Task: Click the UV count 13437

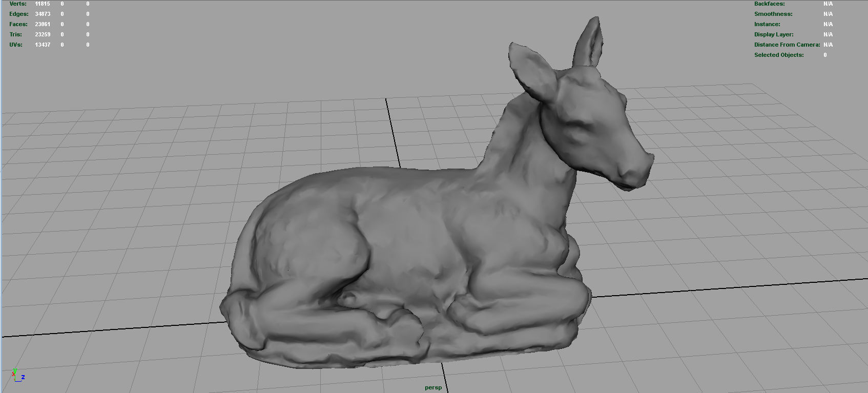Action: pyautogui.click(x=43, y=45)
